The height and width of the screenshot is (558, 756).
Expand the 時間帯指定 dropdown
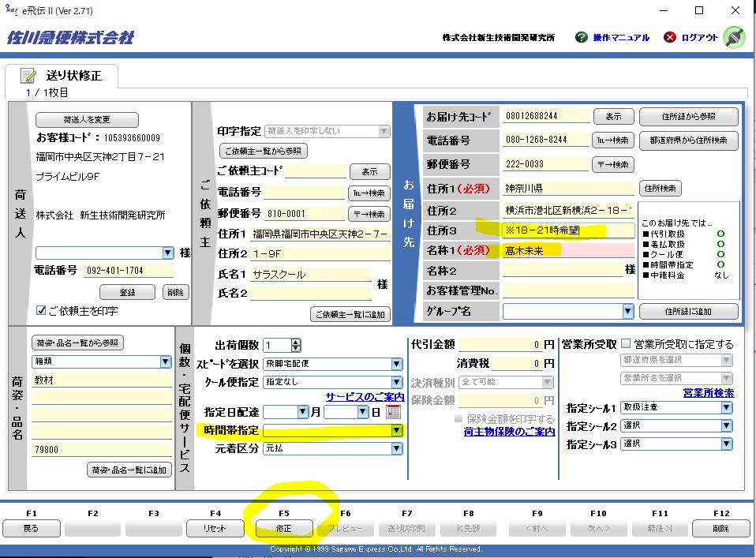396,431
